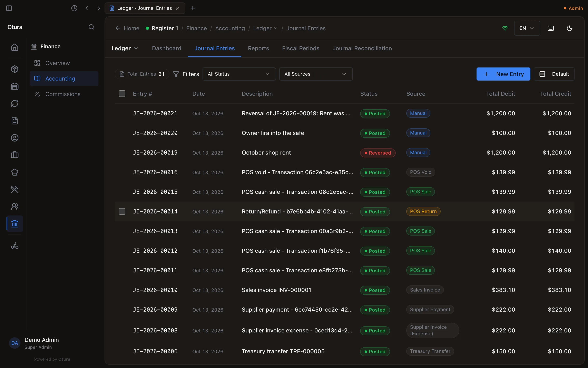Click the POS Return source badge
The height and width of the screenshot is (368, 588).
click(423, 212)
